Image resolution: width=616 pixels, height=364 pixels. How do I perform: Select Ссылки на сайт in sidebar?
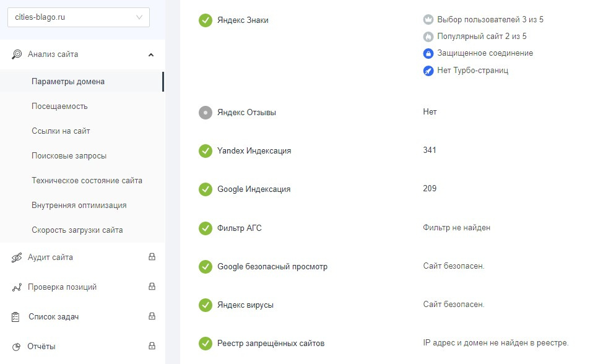pos(61,131)
